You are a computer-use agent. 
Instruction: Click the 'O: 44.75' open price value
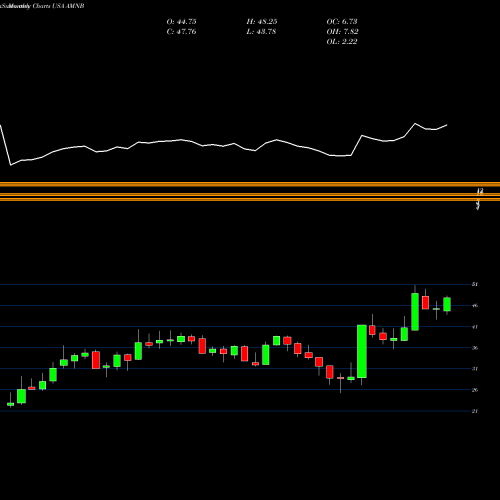(181, 22)
